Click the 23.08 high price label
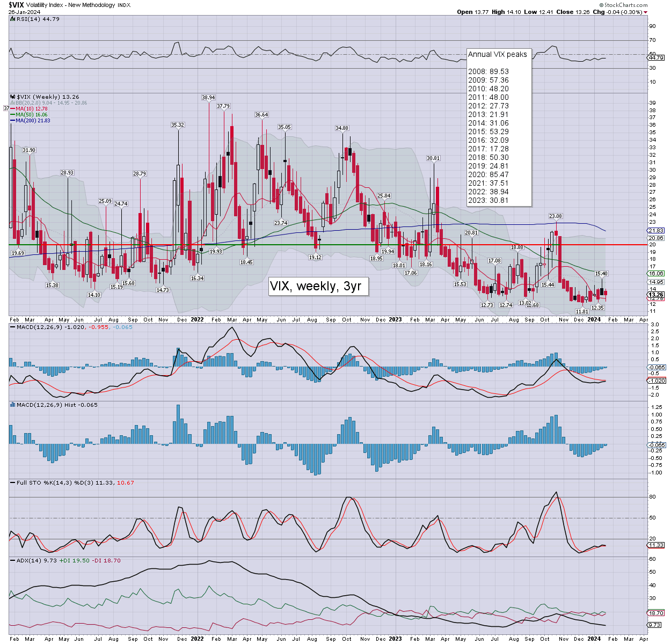This screenshot has width=671, height=644. point(555,216)
